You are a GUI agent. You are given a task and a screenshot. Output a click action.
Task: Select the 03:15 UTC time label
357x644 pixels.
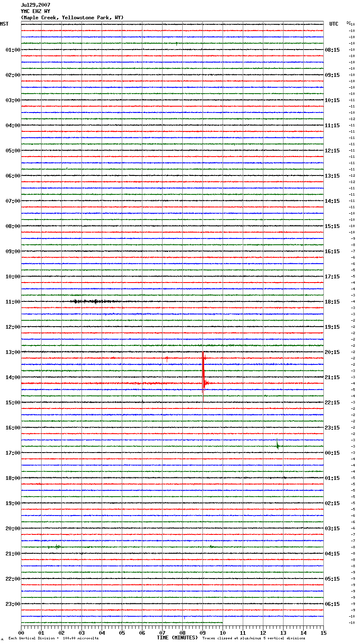(332, 529)
